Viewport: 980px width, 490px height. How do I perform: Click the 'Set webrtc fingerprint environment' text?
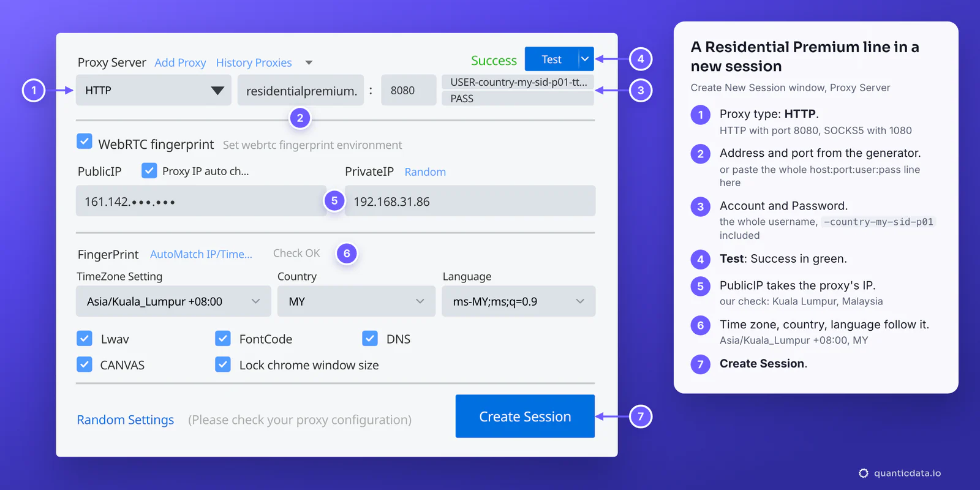(312, 145)
